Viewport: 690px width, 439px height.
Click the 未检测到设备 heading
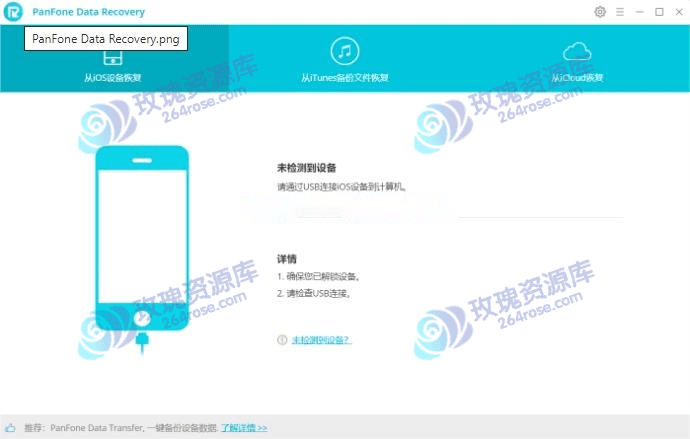point(306,168)
